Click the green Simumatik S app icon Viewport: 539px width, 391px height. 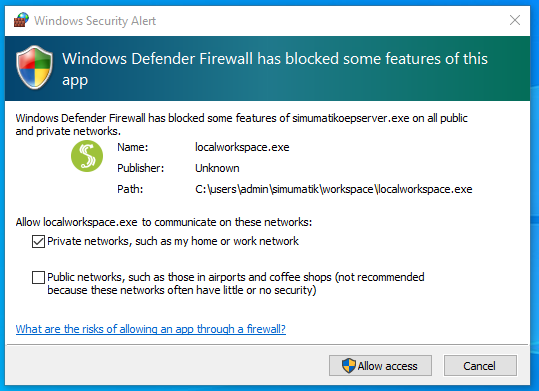click(87, 156)
